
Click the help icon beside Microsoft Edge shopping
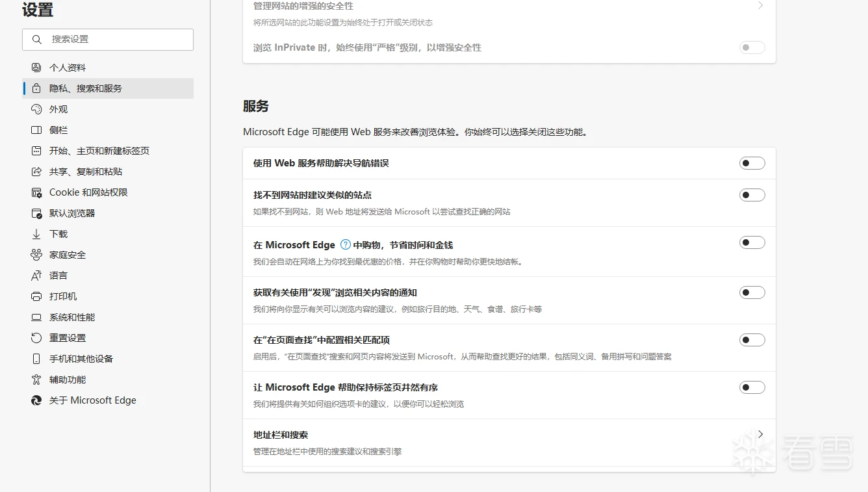point(346,245)
